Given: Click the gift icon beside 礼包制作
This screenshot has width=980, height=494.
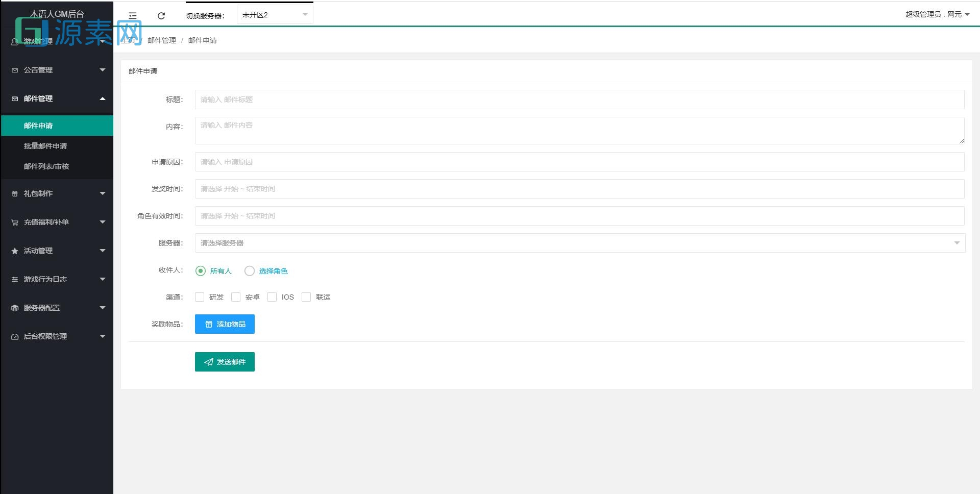Looking at the screenshot, I should tap(15, 194).
